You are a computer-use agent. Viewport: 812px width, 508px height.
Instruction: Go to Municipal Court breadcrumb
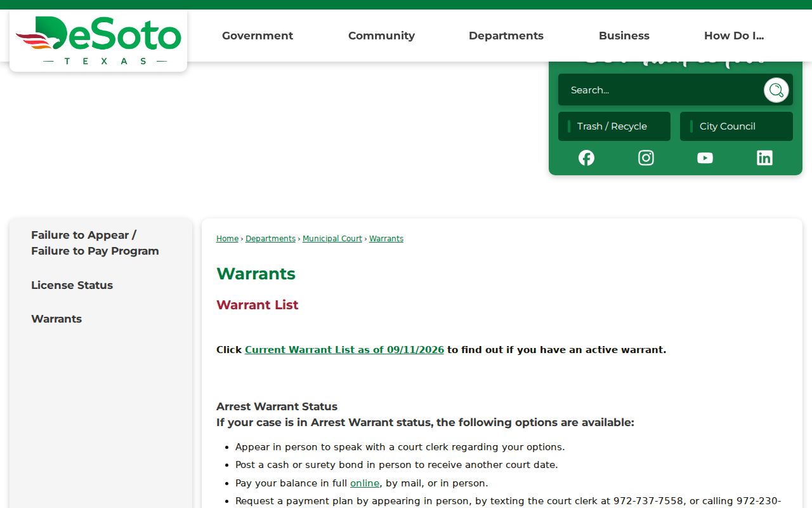[x=332, y=239]
